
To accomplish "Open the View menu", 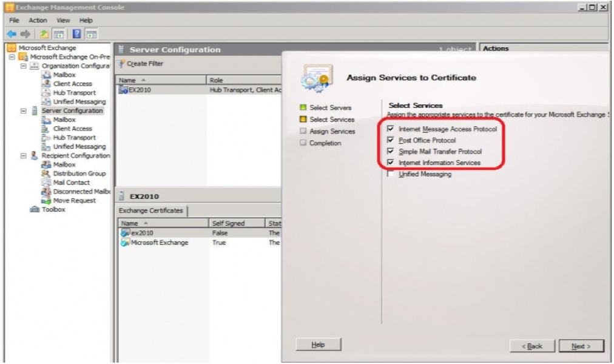I will [63, 21].
